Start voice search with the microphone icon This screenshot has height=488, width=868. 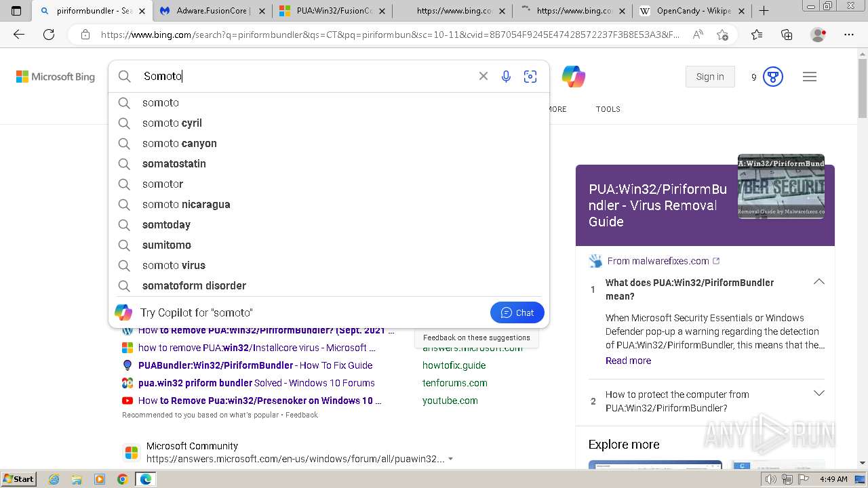[x=506, y=77]
